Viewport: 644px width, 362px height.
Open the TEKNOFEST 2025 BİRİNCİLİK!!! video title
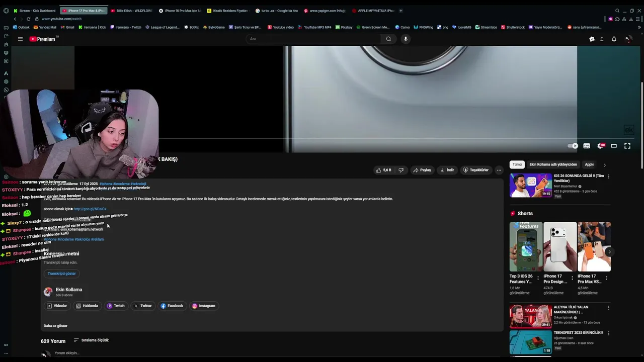(x=578, y=332)
